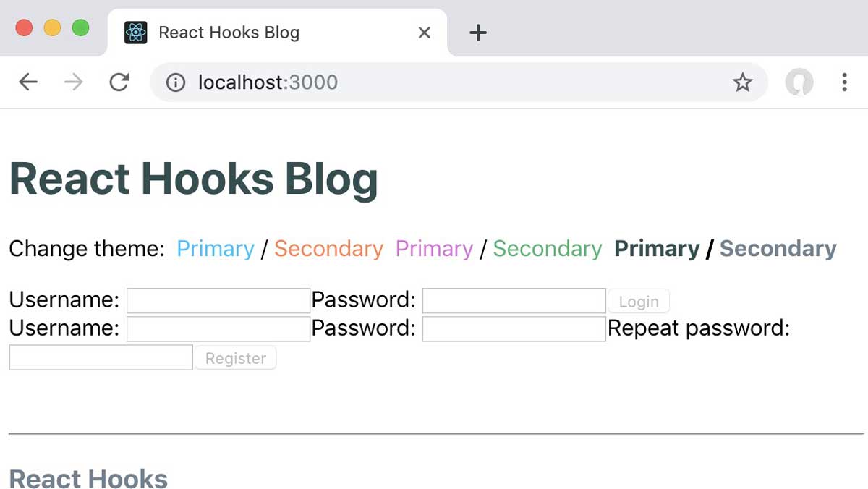This screenshot has height=489, width=868.
Task: Open a new tab with the plus icon
Action: 478,33
